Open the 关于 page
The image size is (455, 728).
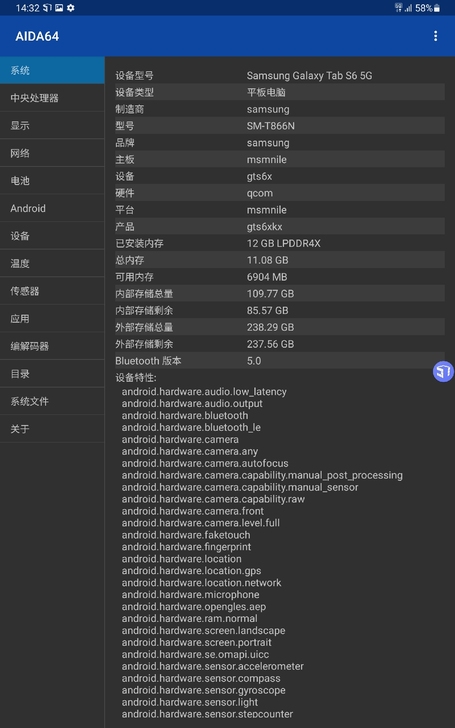click(52, 429)
